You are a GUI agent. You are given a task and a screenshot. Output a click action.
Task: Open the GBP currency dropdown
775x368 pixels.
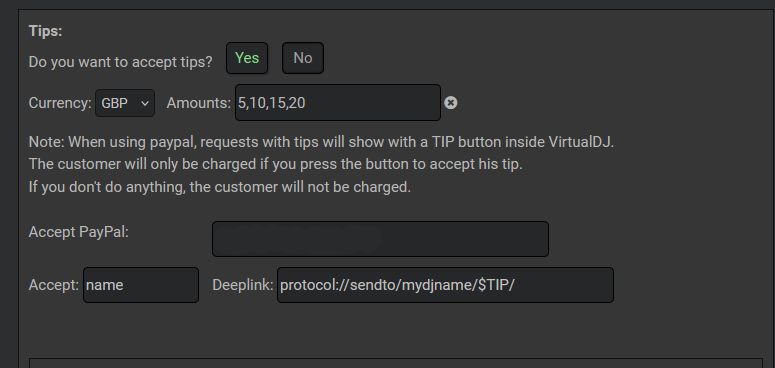click(x=125, y=103)
